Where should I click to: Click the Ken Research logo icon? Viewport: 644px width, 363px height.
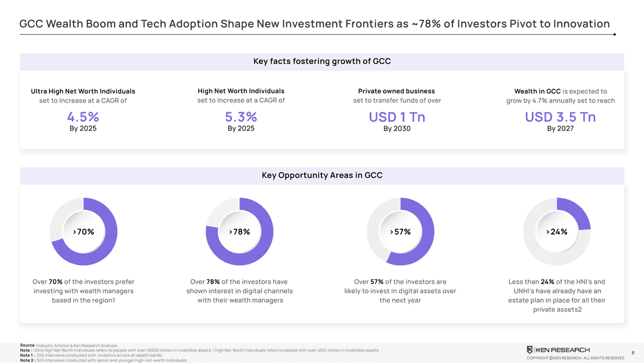point(530,350)
